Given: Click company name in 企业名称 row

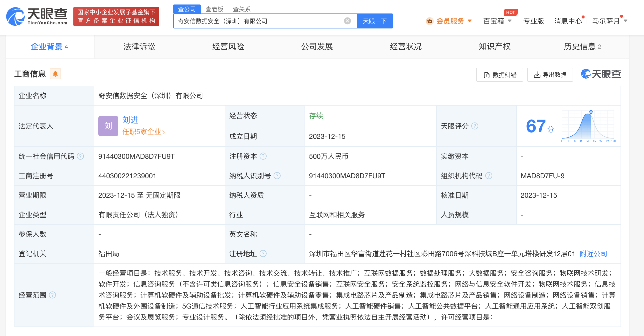Looking at the screenshot, I should click(x=151, y=96).
